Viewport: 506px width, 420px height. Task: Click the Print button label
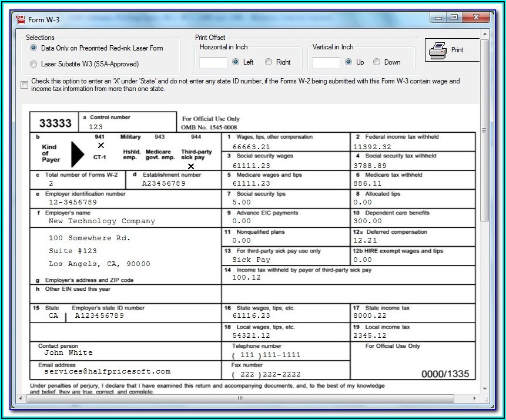(457, 51)
